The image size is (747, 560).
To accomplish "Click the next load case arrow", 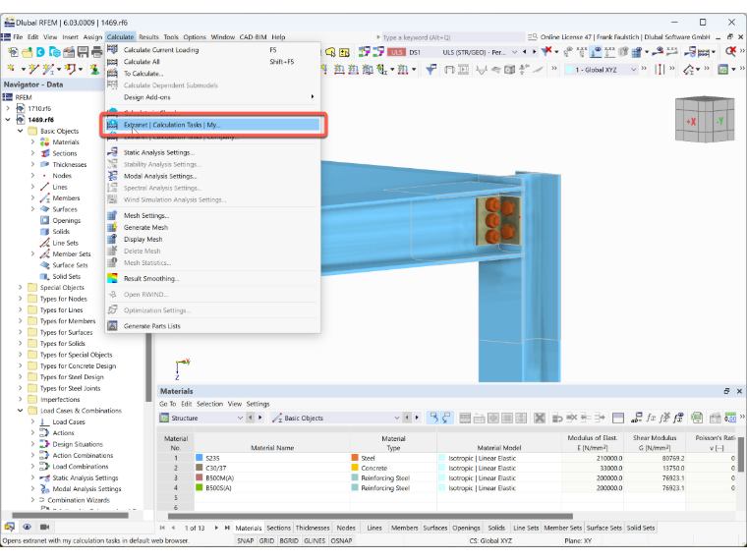I will point(534,52).
